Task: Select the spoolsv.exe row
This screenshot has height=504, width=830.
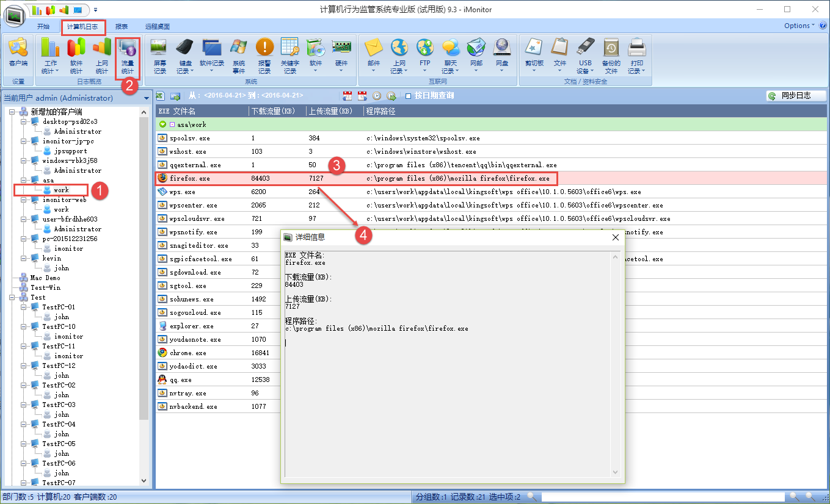Action: point(492,138)
